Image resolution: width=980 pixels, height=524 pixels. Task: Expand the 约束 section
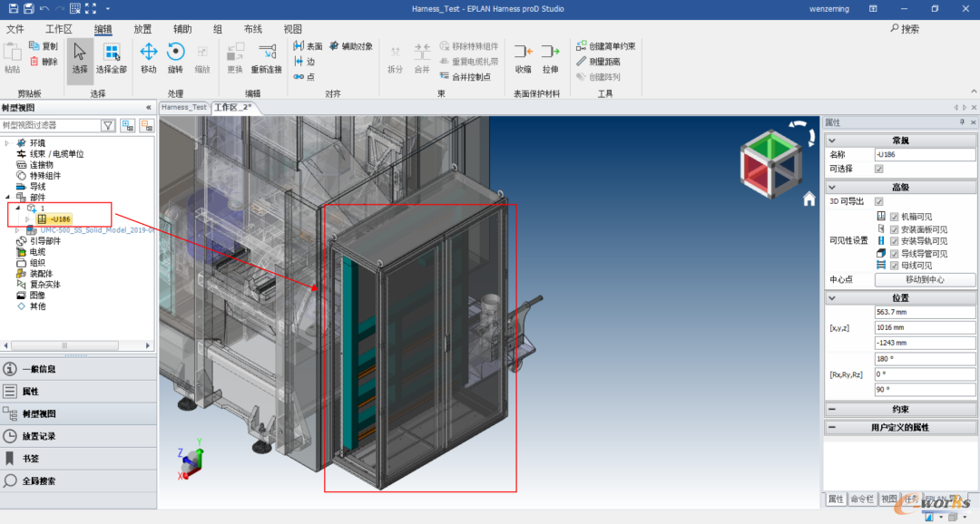(x=832, y=409)
